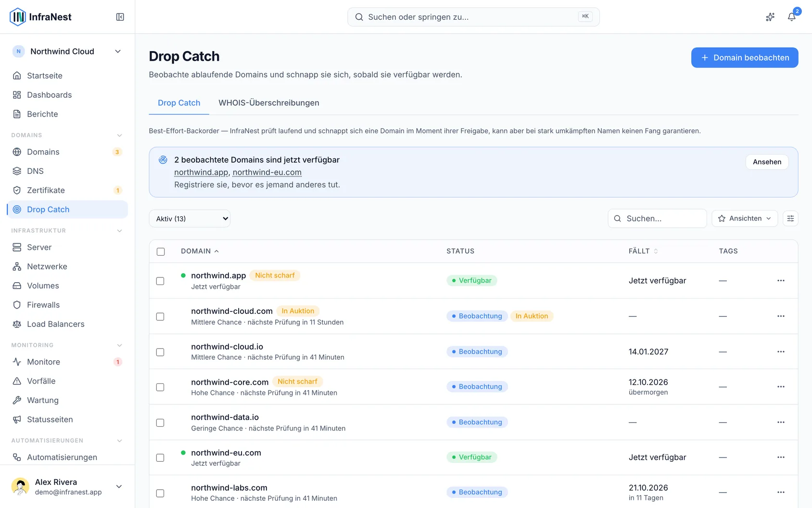Open Dashboards from sidebar

67,95
